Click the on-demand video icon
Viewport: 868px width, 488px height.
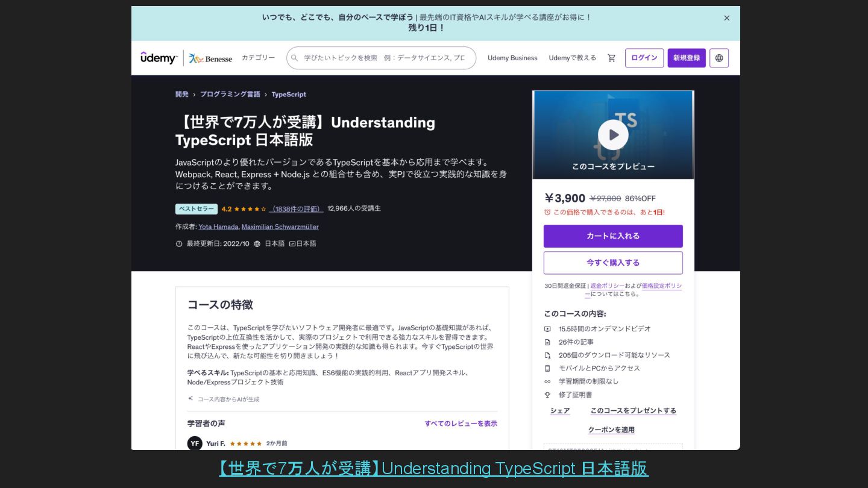[547, 329]
